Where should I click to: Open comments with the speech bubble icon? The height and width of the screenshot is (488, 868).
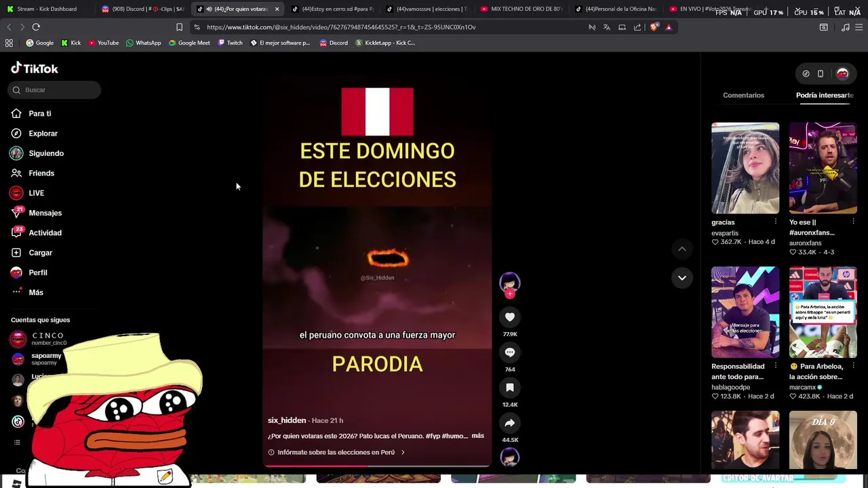510,352
